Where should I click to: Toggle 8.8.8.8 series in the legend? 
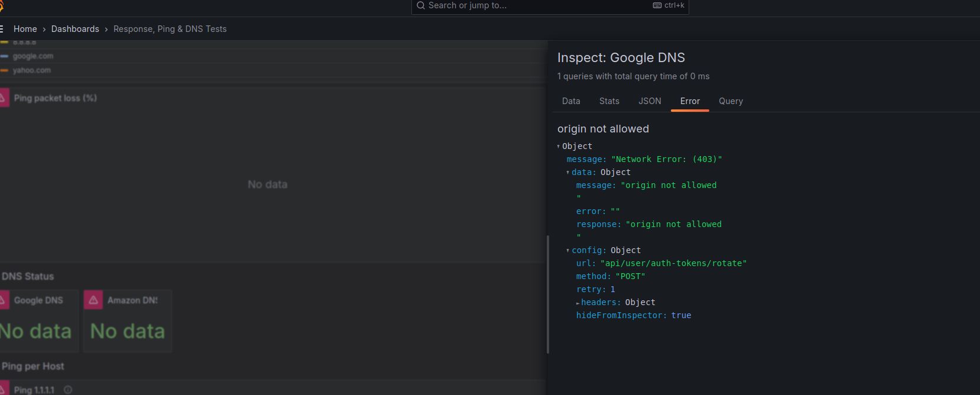click(x=25, y=43)
